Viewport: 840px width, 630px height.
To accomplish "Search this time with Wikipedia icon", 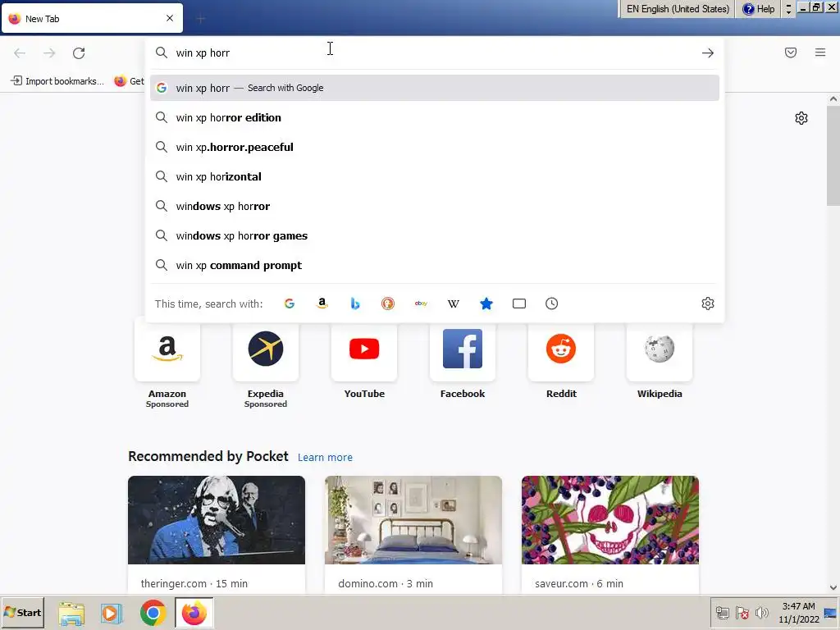I will point(453,304).
